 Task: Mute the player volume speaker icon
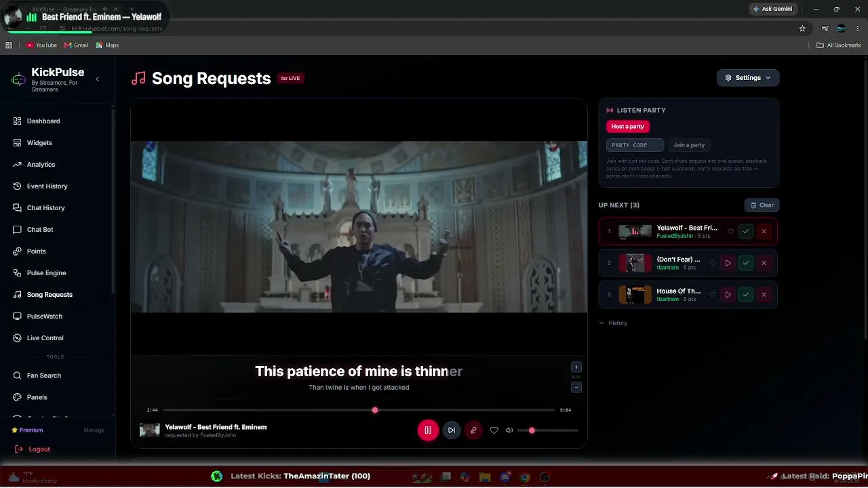(509, 430)
